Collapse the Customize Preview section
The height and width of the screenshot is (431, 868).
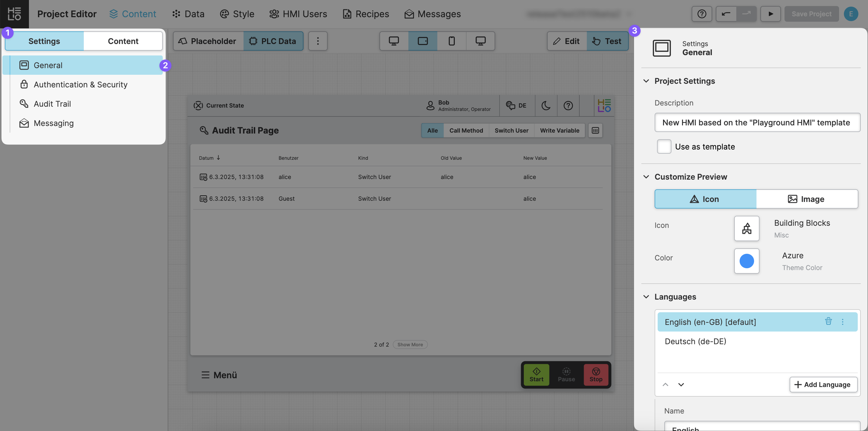coord(646,177)
